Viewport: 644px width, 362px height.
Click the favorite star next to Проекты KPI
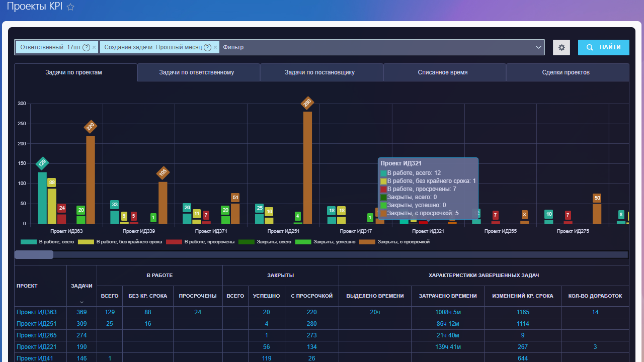click(x=70, y=7)
